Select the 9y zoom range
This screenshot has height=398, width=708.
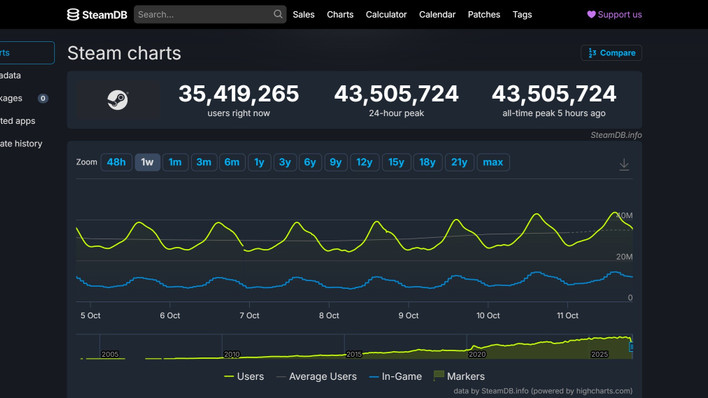point(335,162)
